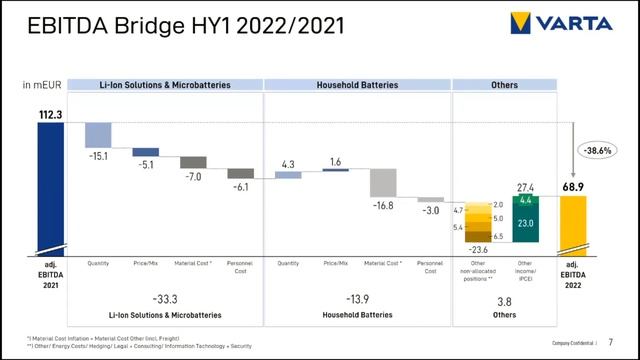This screenshot has width=640, height=360.
Task: Click the Energy Costs/Hedging/Legal footnote
Action: 139,346
